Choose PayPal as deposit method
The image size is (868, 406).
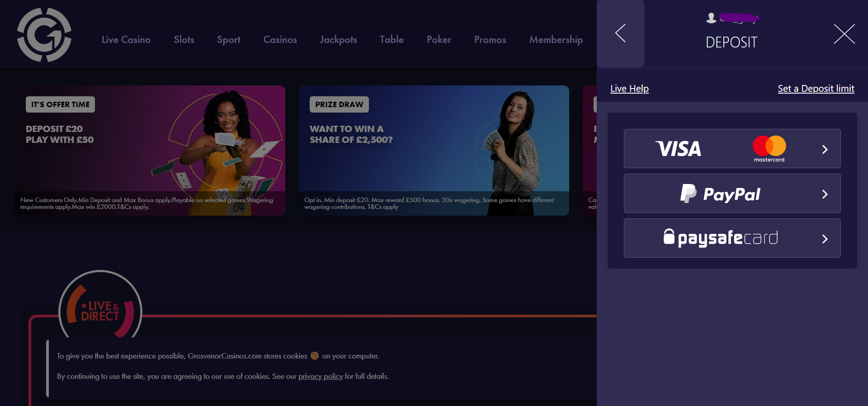tap(732, 193)
